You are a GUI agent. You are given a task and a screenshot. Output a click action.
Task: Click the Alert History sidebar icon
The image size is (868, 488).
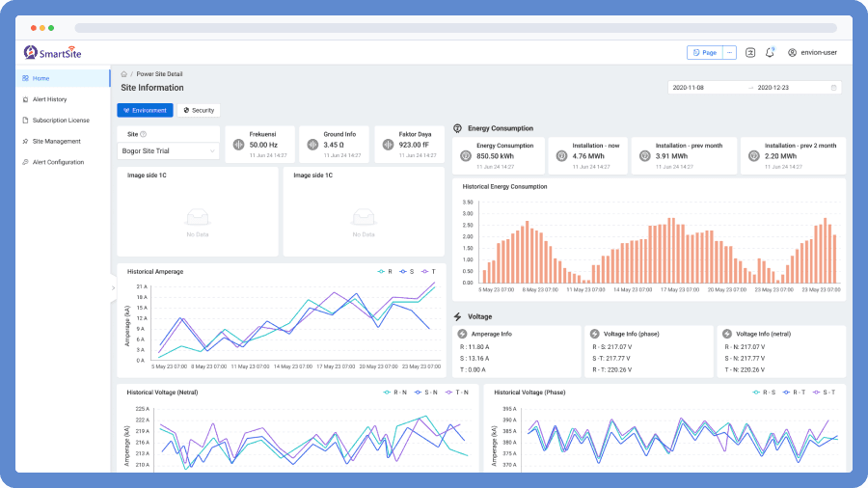tap(25, 99)
